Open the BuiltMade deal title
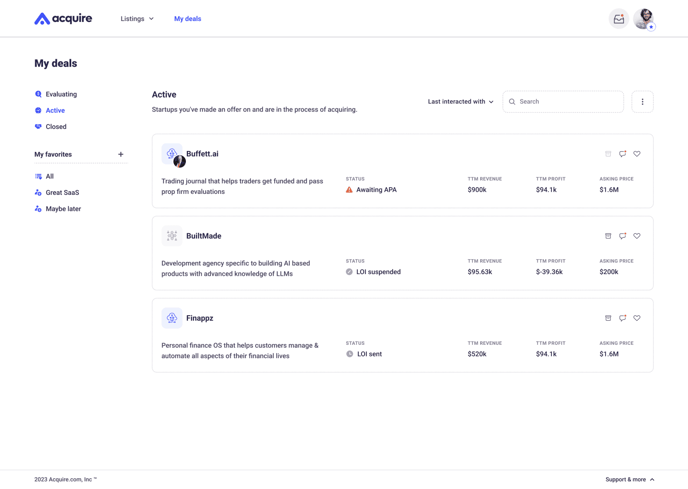The image size is (688, 489). pos(204,236)
